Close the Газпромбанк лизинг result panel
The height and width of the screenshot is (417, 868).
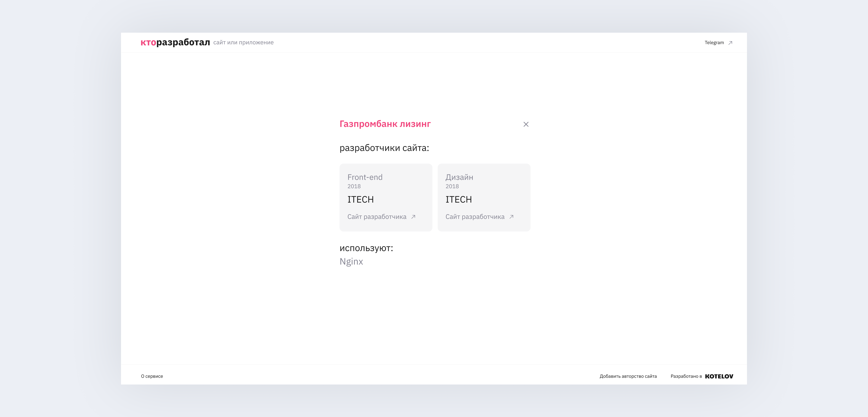tap(526, 124)
